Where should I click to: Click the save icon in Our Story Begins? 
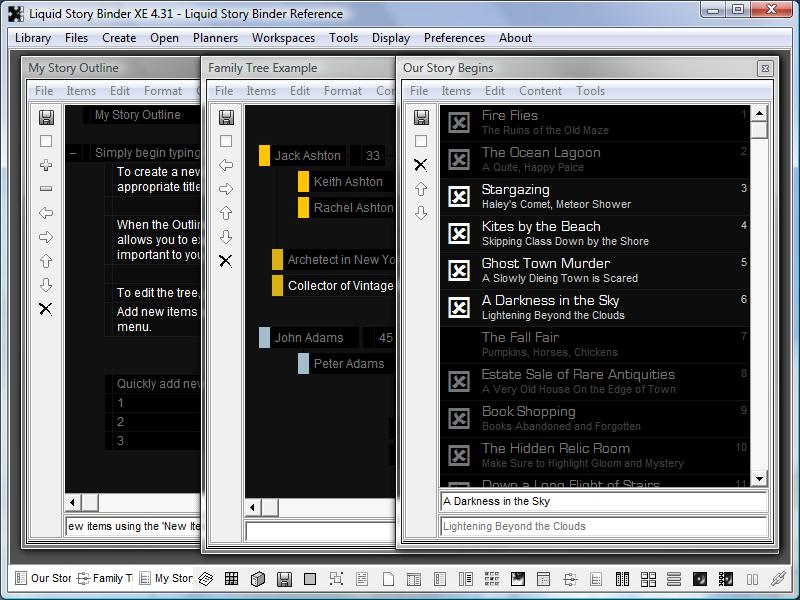(x=421, y=118)
